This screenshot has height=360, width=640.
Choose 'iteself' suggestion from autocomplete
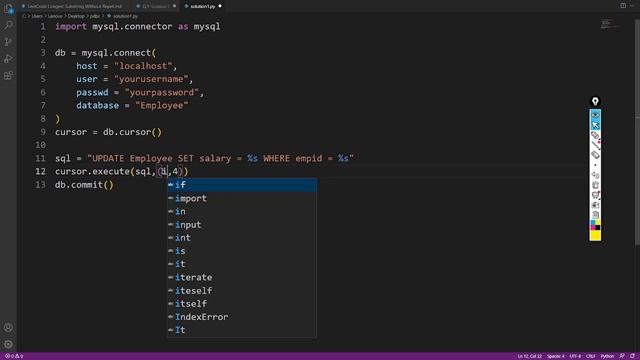click(242, 291)
